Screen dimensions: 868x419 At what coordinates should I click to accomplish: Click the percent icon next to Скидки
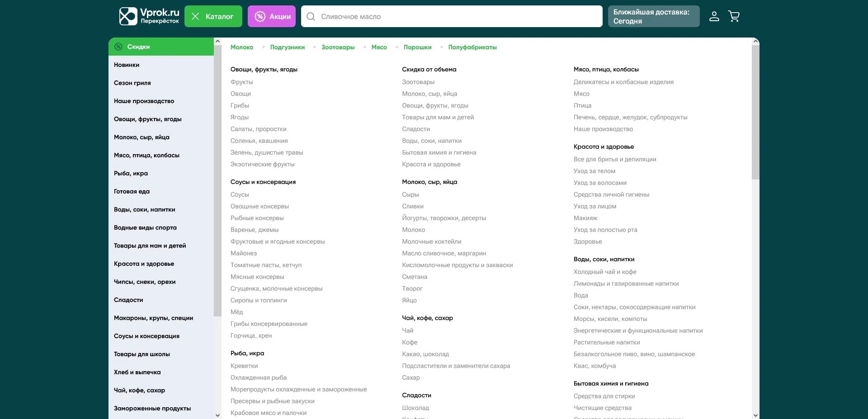[x=118, y=47]
